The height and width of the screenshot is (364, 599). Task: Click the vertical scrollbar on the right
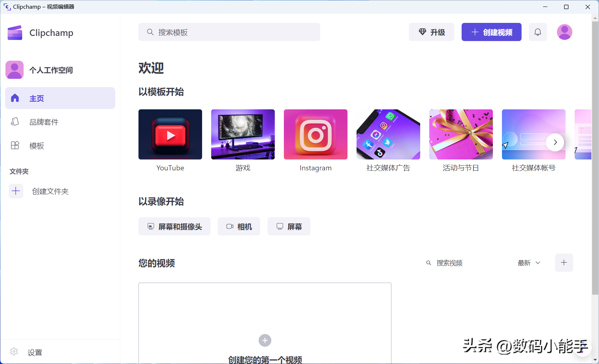(x=595, y=156)
